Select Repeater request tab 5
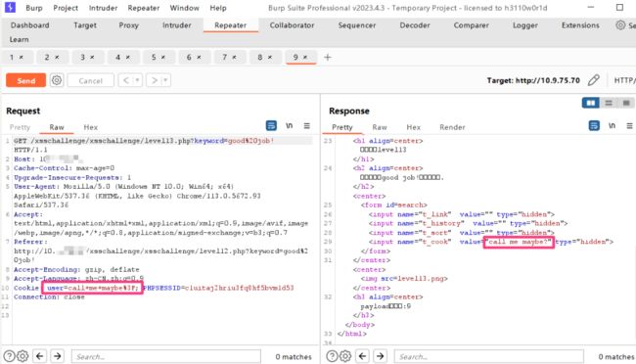 (154, 57)
